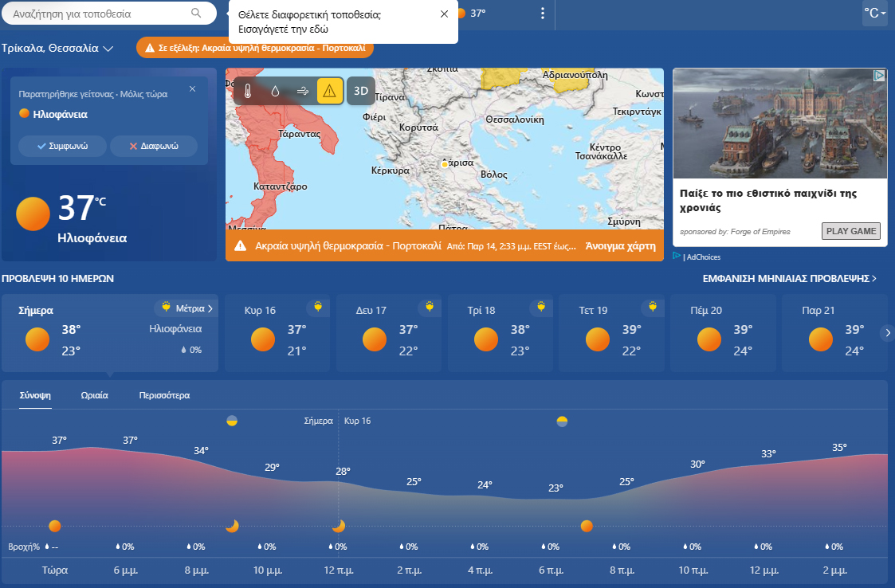The width and height of the screenshot is (895, 588).
Task: Switch to the Περισσότερα tab
Action: 164,395
